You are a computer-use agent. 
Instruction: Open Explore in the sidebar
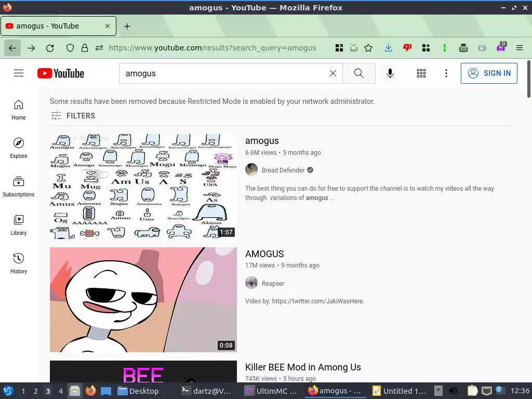point(19,148)
